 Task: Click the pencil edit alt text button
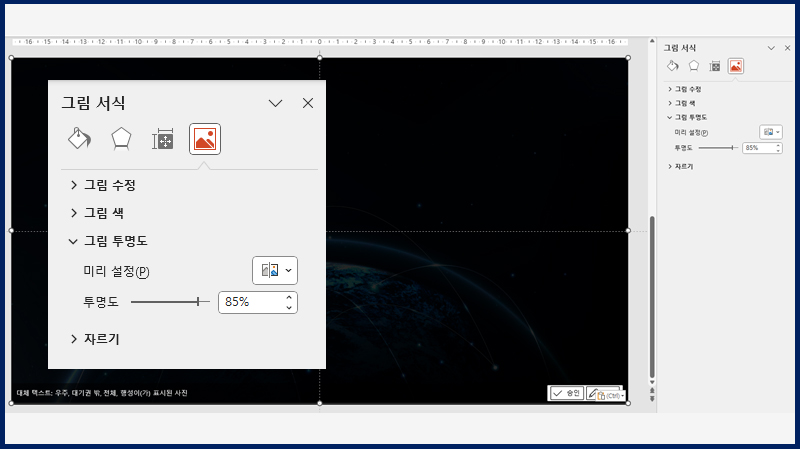tap(592, 393)
